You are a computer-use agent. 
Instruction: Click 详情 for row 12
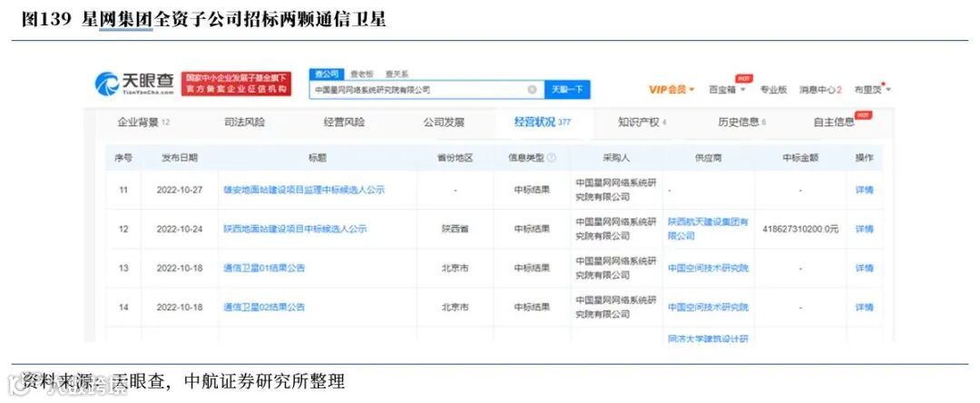point(865,230)
